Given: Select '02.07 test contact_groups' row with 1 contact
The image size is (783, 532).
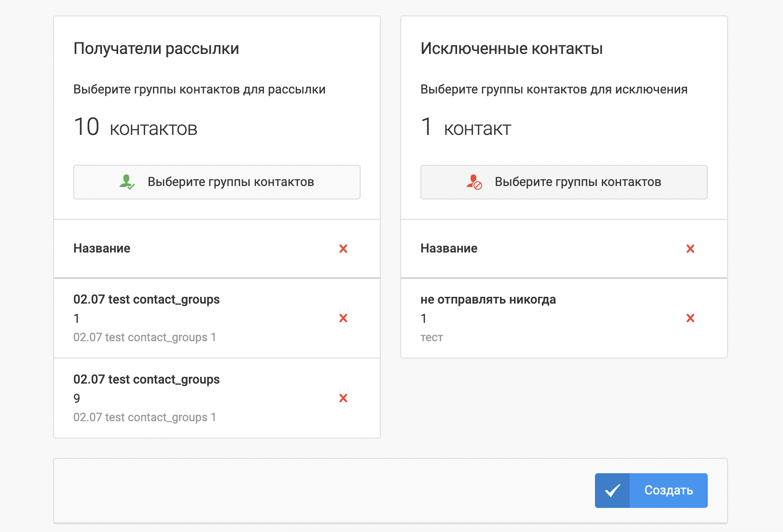Looking at the screenshot, I should [x=217, y=318].
